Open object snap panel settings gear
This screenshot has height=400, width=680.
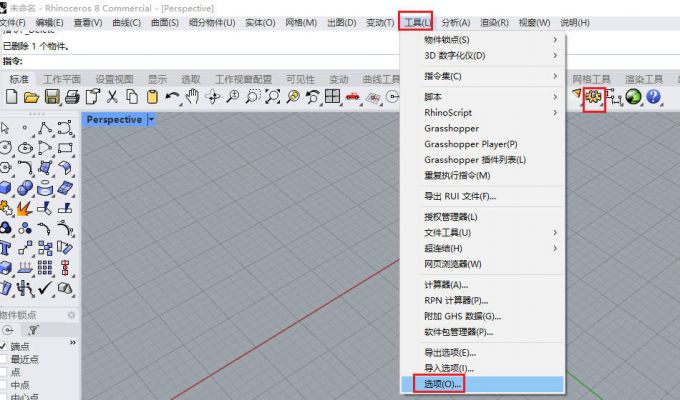(x=72, y=315)
